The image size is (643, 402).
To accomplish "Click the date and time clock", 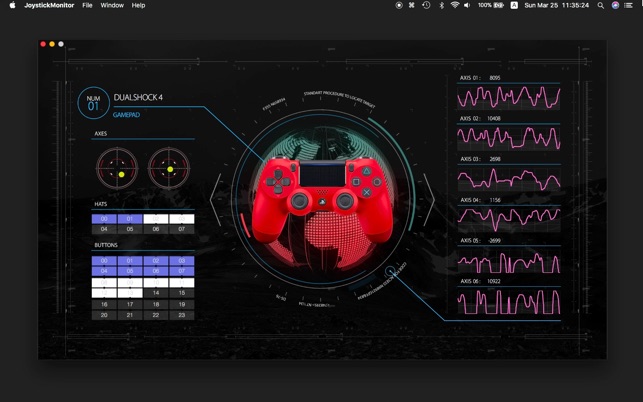I will point(556,5).
